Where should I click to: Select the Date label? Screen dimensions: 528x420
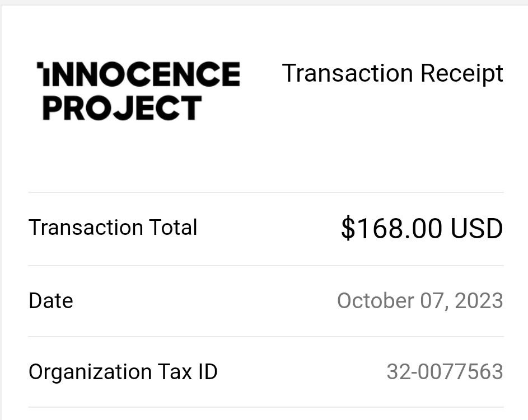pos(51,301)
